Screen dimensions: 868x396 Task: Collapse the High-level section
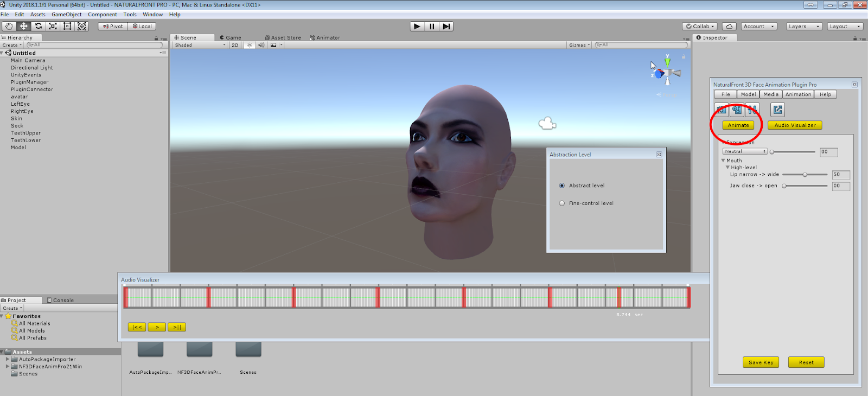click(727, 168)
